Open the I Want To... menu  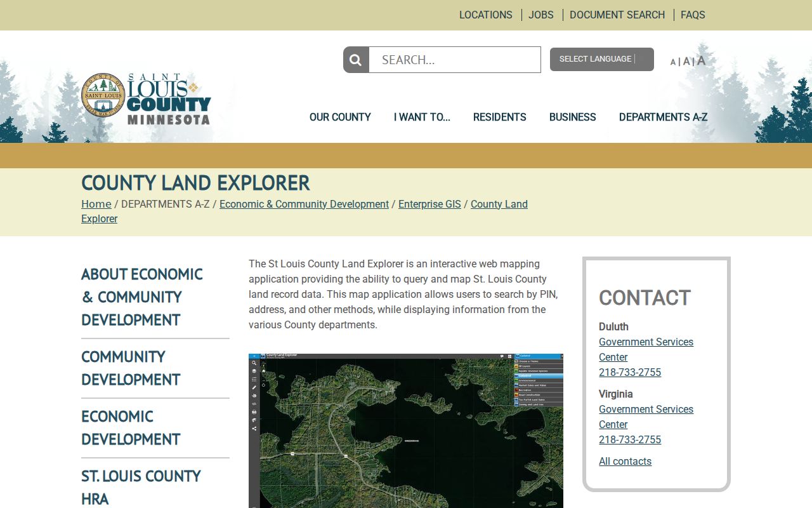pos(422,117)
